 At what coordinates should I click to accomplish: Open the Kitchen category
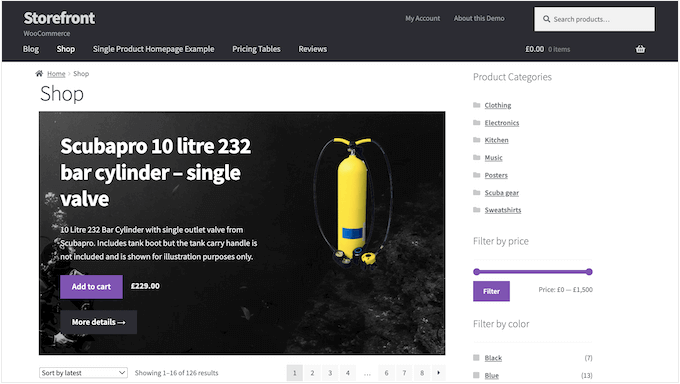tap(497, 140)
